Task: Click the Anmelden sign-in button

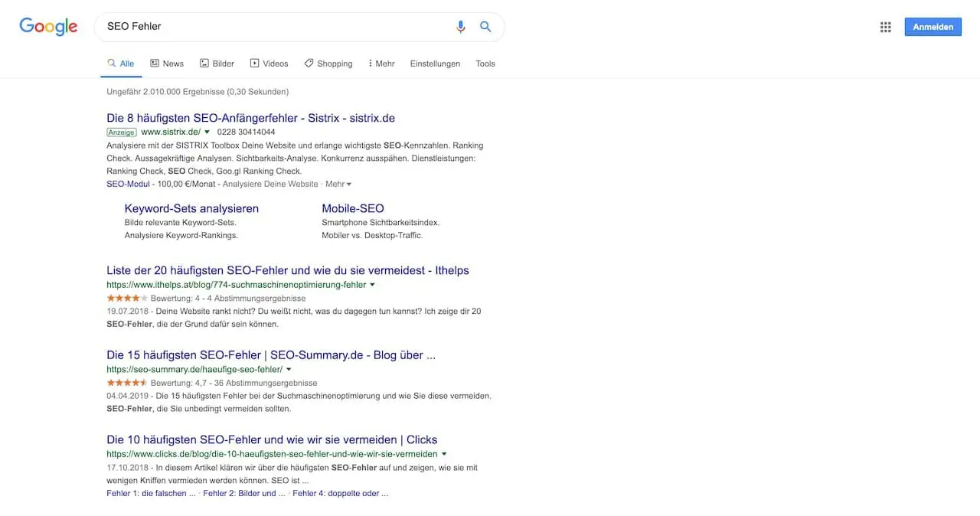Action: coord(933,27)
